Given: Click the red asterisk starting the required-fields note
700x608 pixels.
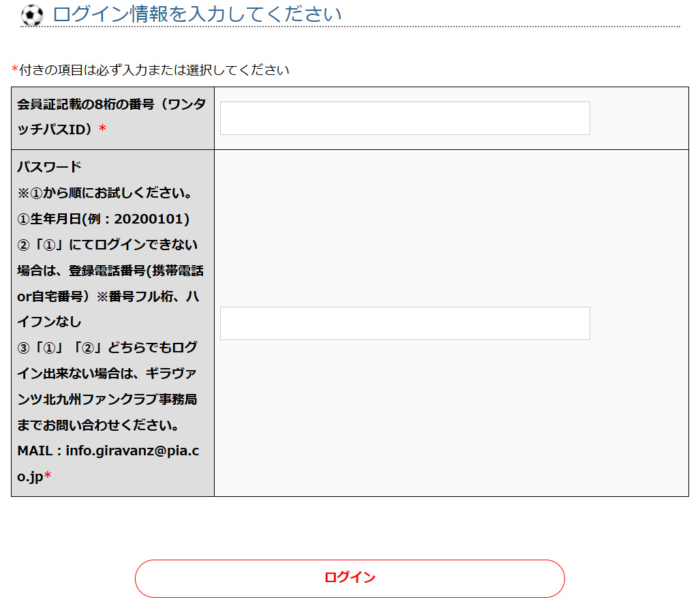Looking at the screenshot, I should (15, 70).
